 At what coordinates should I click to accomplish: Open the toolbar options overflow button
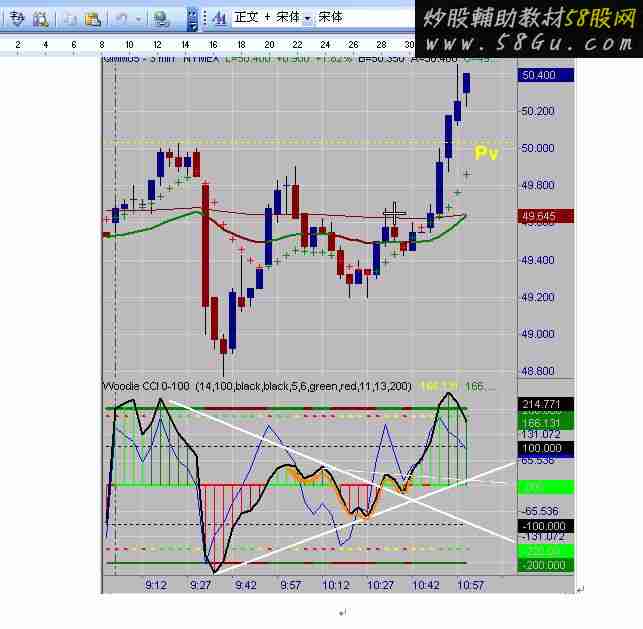click(x=192, y=19)
